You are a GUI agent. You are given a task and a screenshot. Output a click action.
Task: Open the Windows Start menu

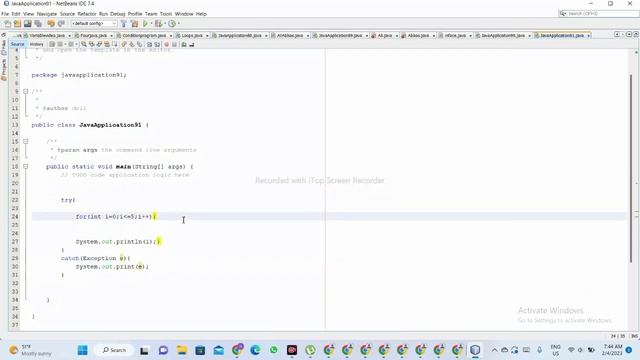pos(82,350)
